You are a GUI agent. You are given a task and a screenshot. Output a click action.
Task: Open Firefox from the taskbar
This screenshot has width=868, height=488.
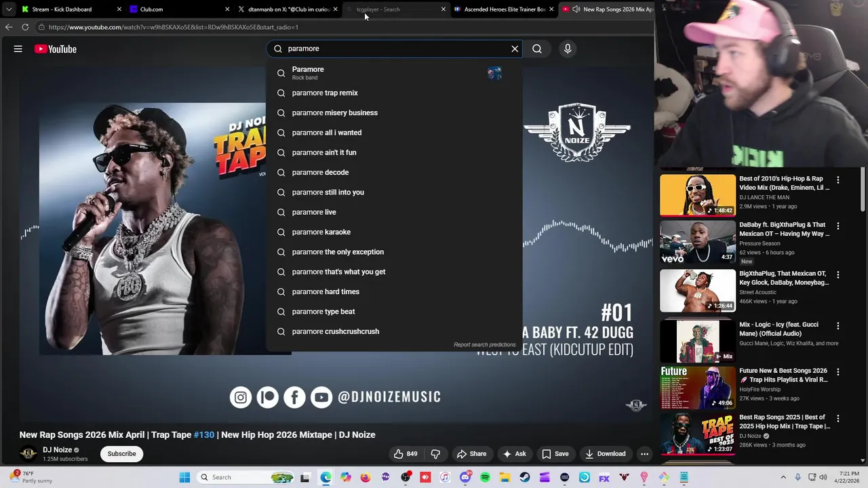[366, 477]
